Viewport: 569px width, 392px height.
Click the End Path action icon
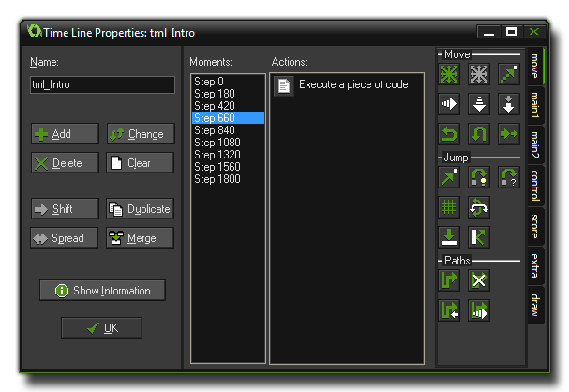[479, 279]
